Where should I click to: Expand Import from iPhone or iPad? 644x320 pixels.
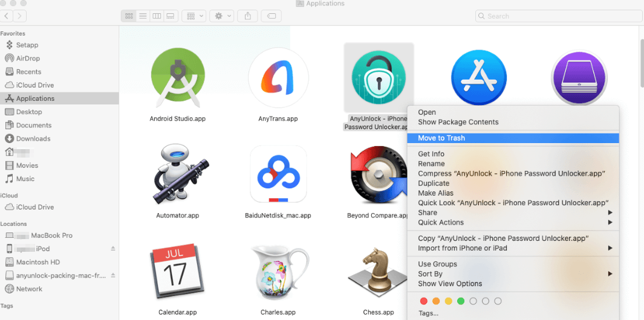point(513,248)
